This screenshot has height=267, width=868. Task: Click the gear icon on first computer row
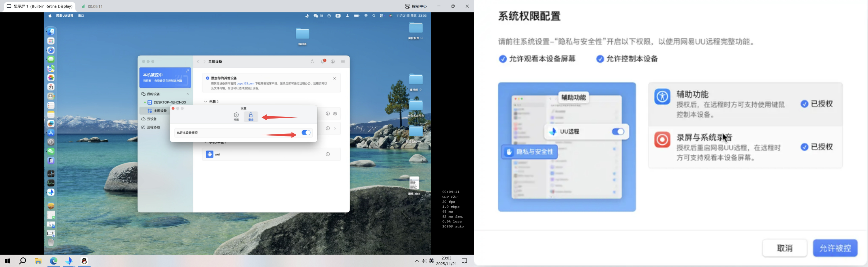tap(335, 114)
